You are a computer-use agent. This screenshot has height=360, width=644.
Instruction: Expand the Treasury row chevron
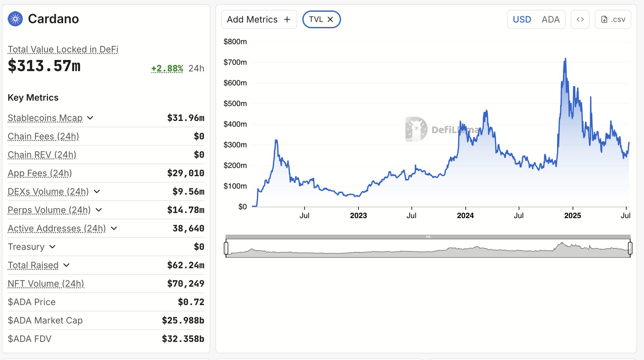[53, 247]
